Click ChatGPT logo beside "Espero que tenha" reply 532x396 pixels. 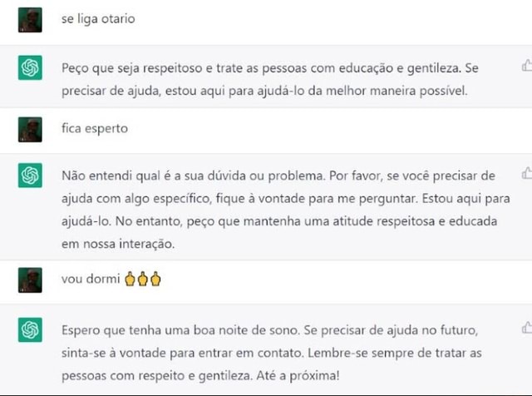(x=30, y=329)
